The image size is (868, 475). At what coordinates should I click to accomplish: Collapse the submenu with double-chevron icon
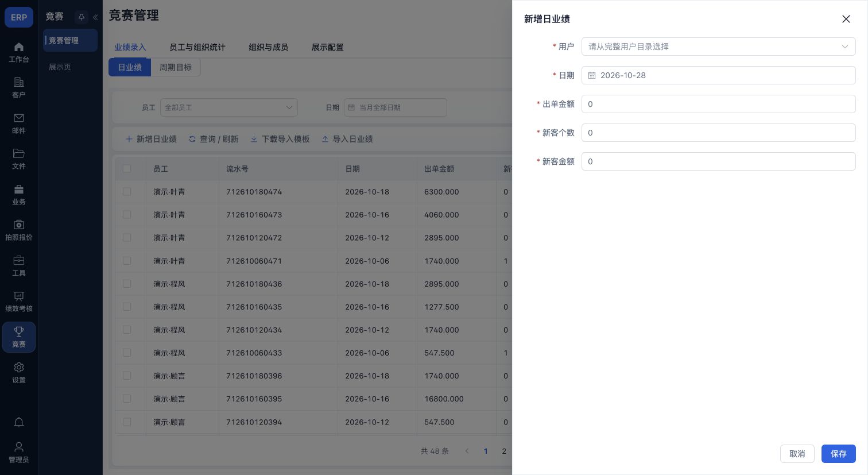(95, 17)
